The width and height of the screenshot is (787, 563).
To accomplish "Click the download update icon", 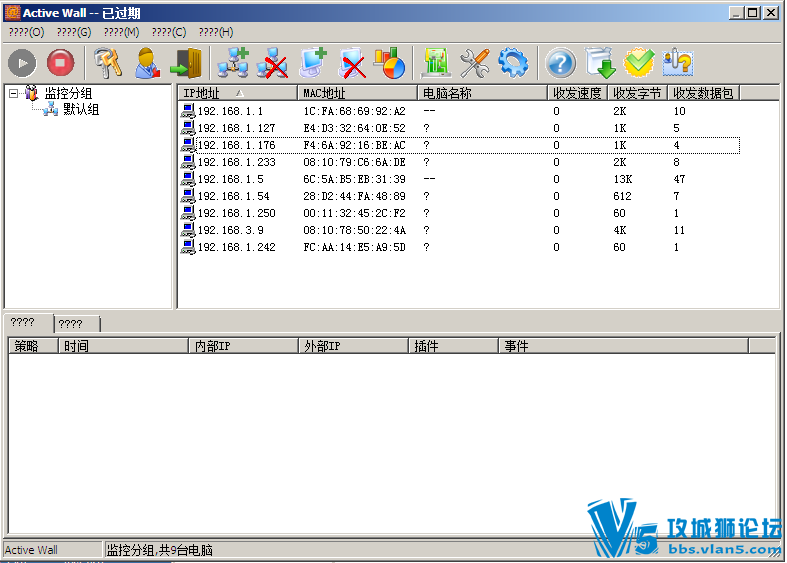I will (x=600, y=63).
